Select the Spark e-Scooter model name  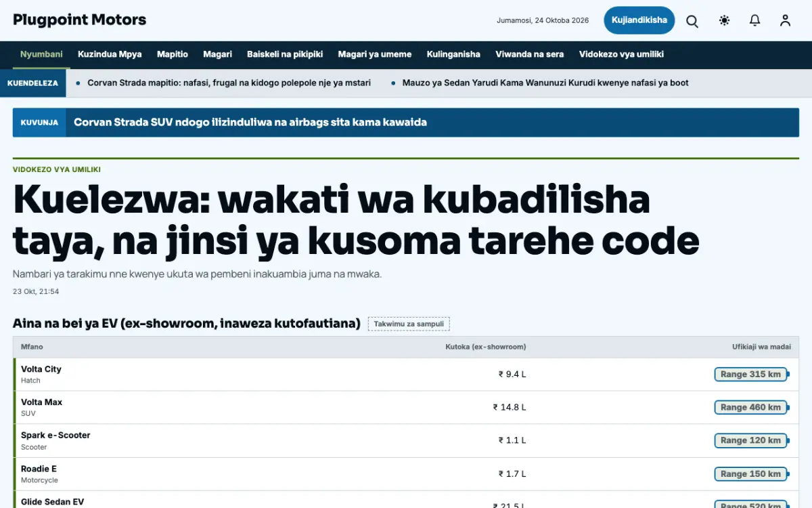(55, 436)
